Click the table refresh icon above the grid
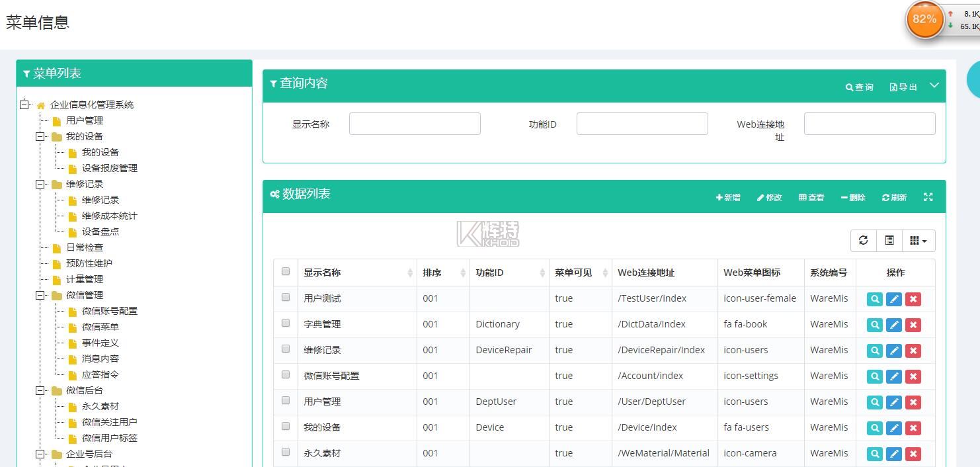The width and height of the screenshot is (980, 467). 864,241
